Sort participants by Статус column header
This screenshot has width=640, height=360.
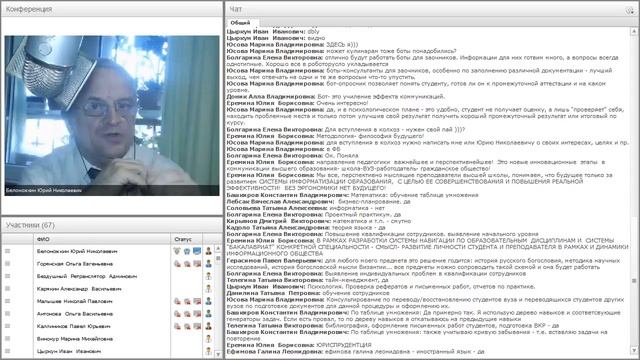pyautogui.click(x=187, y=239)
